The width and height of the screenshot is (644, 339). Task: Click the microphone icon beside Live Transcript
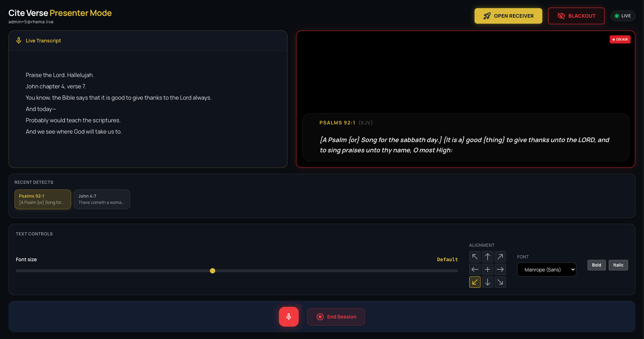tap(18, 40)
